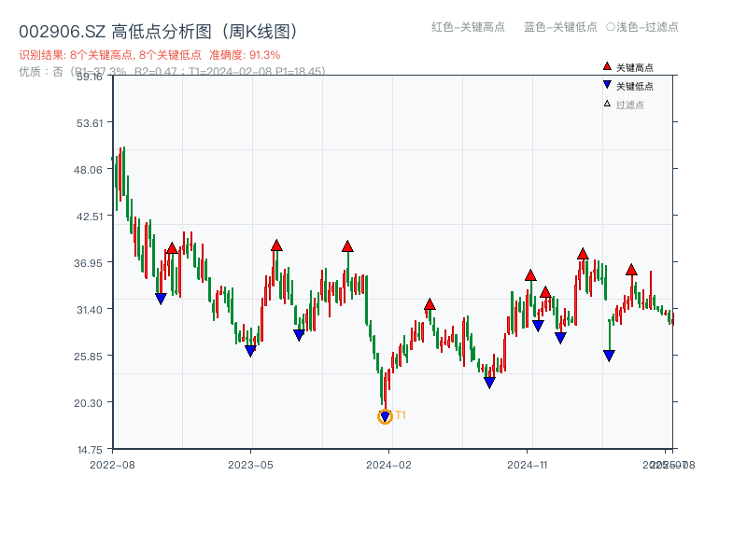This screenshot has height=560, width=747.
Task: Click the 2022-08 x-axis label
Action: click(112, 465)
